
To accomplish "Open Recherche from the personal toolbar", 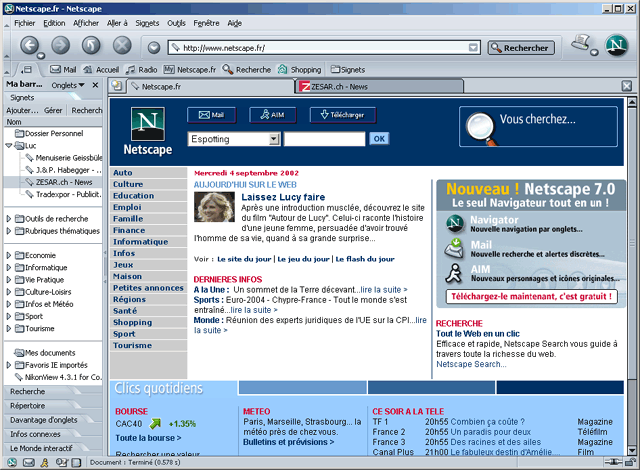I will click(x=247, y=70).
